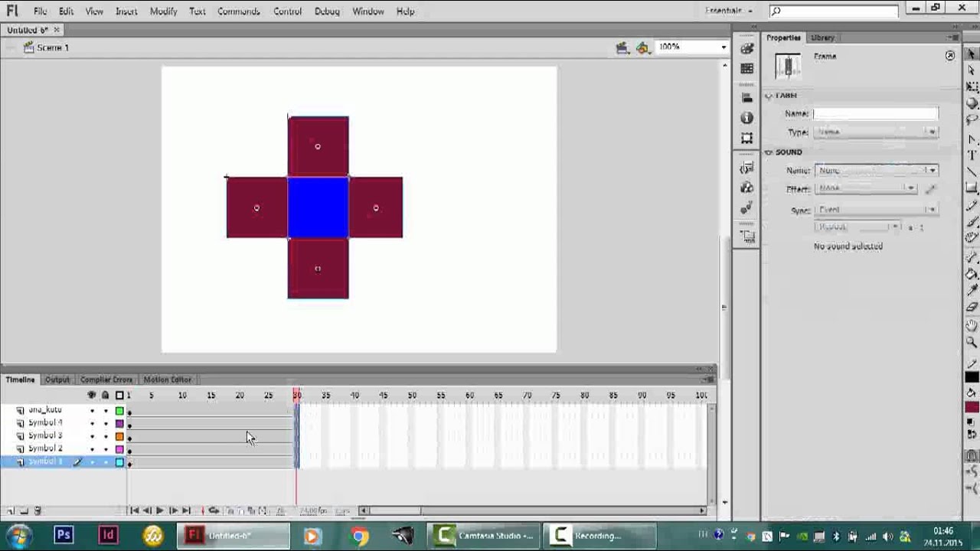Open the Essentials workspace switcher
This screenshot has height=551, width=980.
tap(728, 11)
